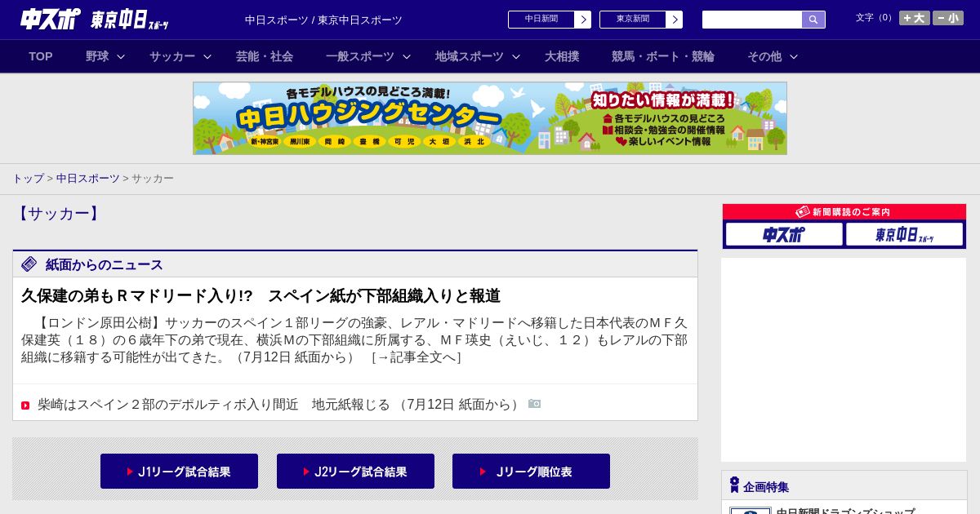Open 野球 navigation menu
This screenshot has width=980, height=514.
pos(97,56)
